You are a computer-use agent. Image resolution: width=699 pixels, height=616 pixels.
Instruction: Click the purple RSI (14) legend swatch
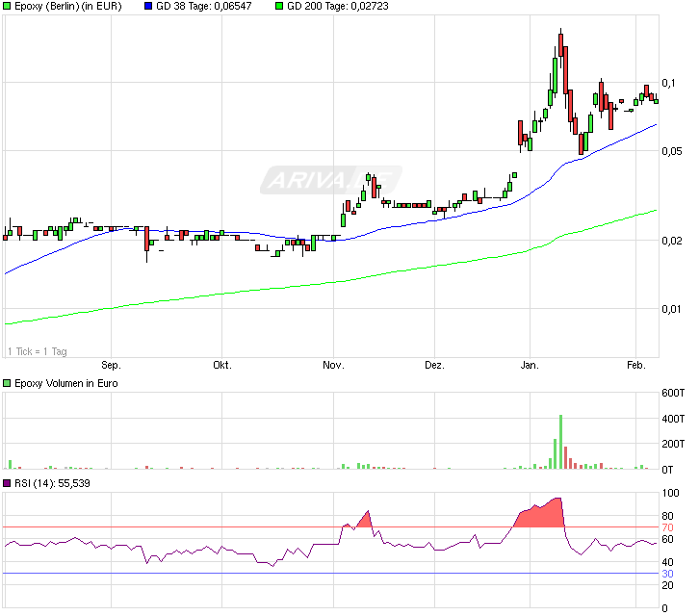7,483
